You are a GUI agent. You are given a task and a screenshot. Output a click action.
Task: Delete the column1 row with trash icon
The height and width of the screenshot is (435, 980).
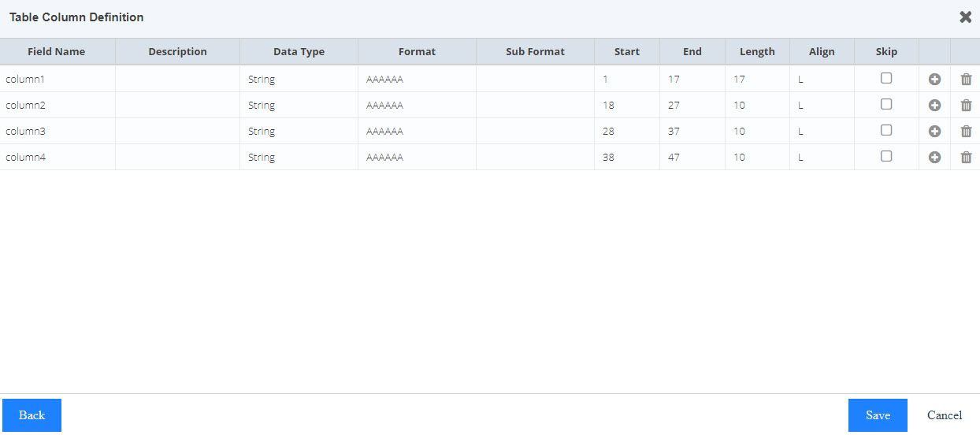tap(966, 79)
